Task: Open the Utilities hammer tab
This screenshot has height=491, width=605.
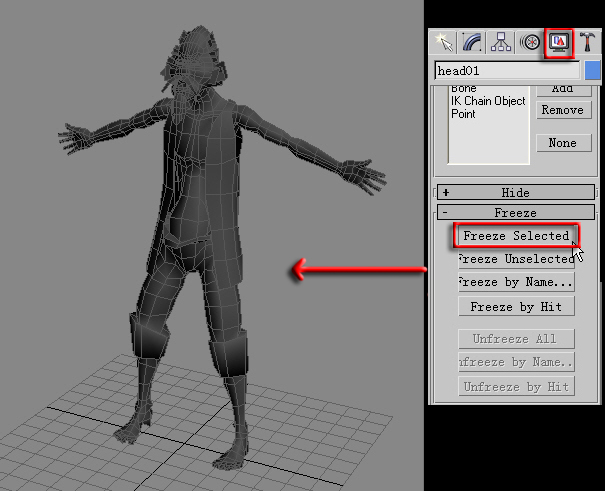Action: pos(588,42)
